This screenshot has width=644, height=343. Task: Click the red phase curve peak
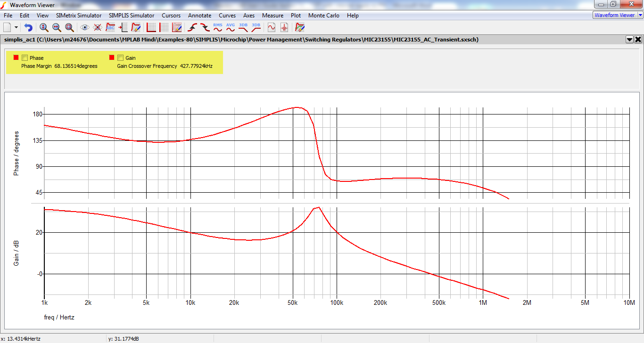[x=297, y=107]
